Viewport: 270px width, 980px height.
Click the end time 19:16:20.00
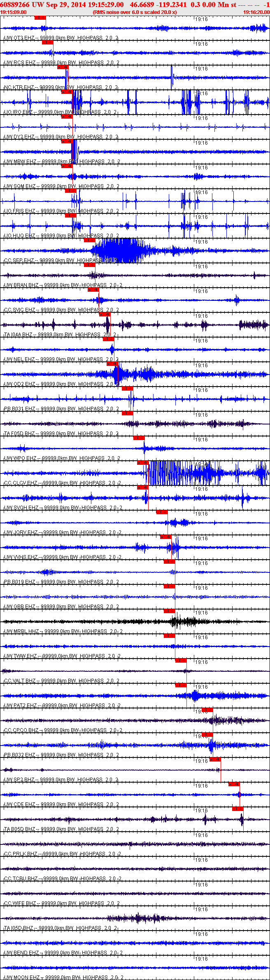tap(256, 12)
